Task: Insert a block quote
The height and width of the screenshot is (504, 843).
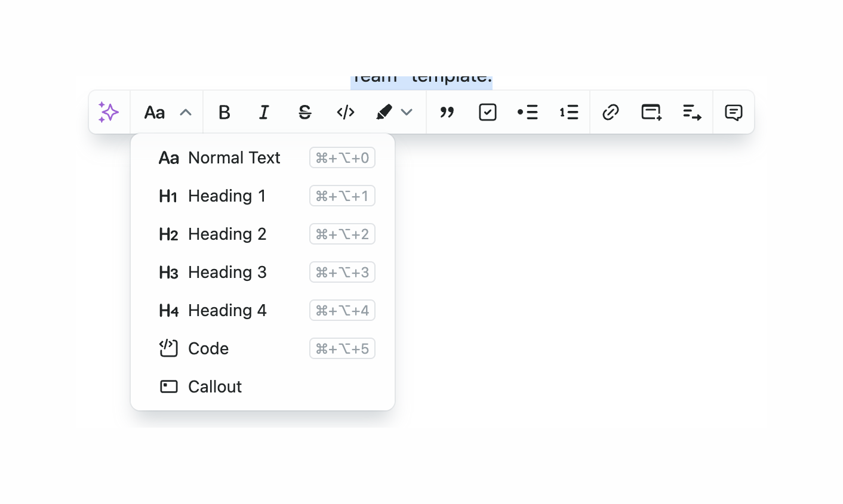Action: (447, 112)
